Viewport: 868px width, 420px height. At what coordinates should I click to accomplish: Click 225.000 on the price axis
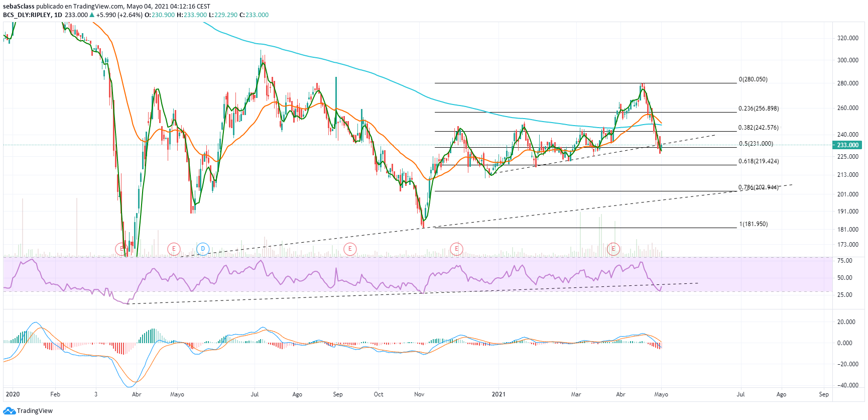(x=848, y=157)
